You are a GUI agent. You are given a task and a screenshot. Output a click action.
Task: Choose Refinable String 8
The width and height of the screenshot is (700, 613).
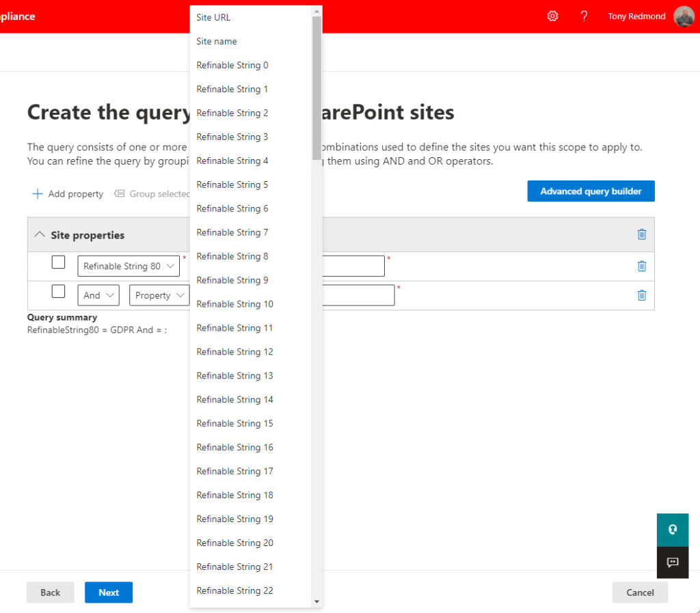250,256
